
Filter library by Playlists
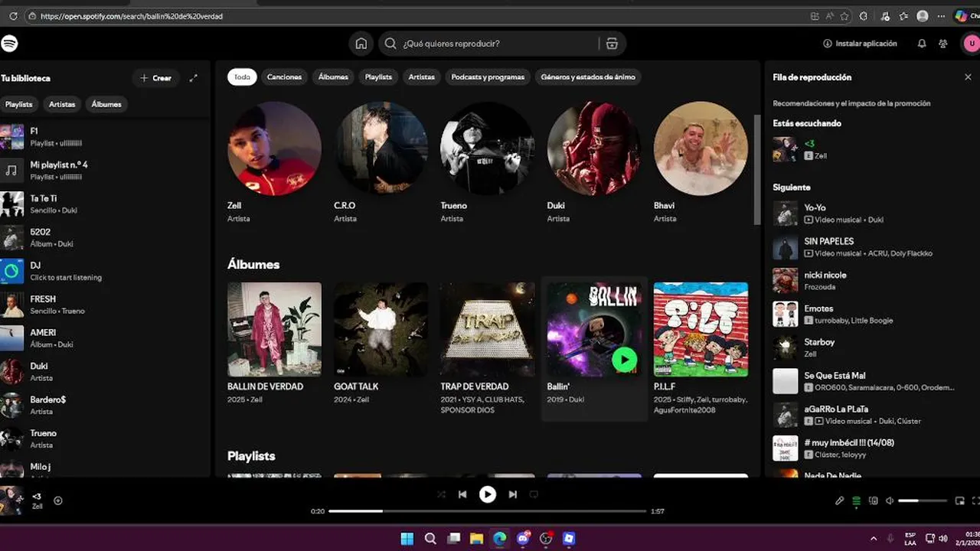18,104
